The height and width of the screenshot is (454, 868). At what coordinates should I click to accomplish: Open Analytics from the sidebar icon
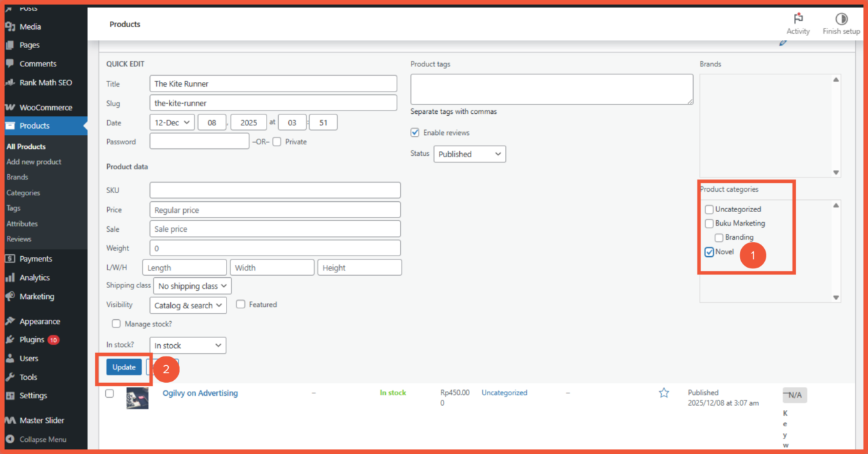pos(10,278)
